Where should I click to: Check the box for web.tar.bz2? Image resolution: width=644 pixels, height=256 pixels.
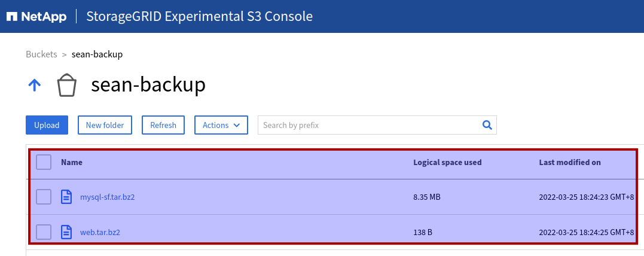click(44, 232)
